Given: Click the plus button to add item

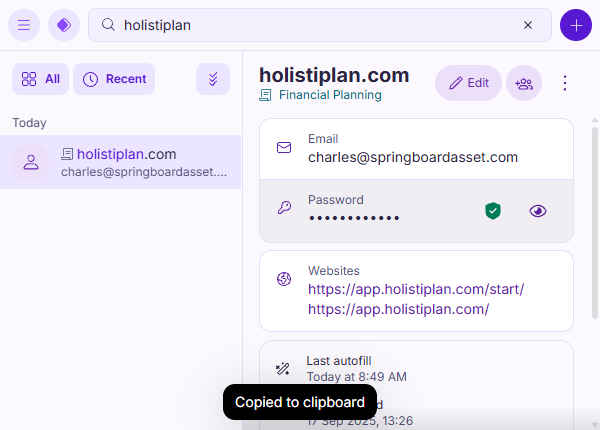Looking at the screenshot, I should click(575, 25).
